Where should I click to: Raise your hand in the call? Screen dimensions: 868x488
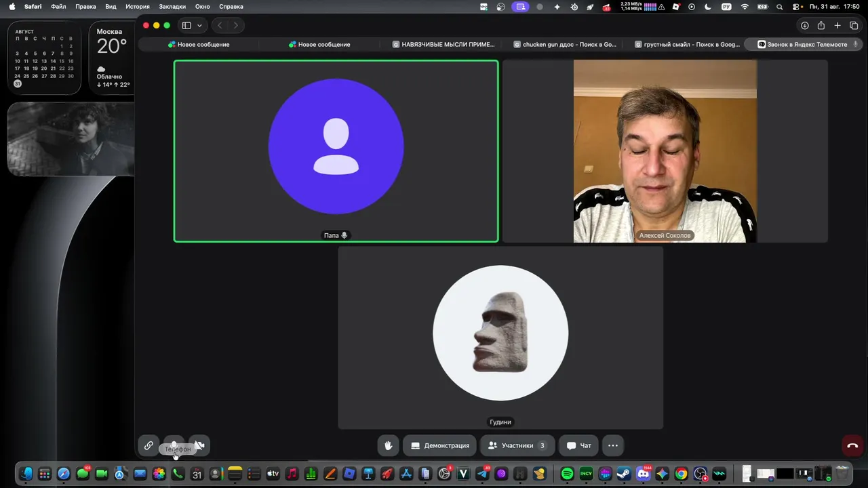389,445
